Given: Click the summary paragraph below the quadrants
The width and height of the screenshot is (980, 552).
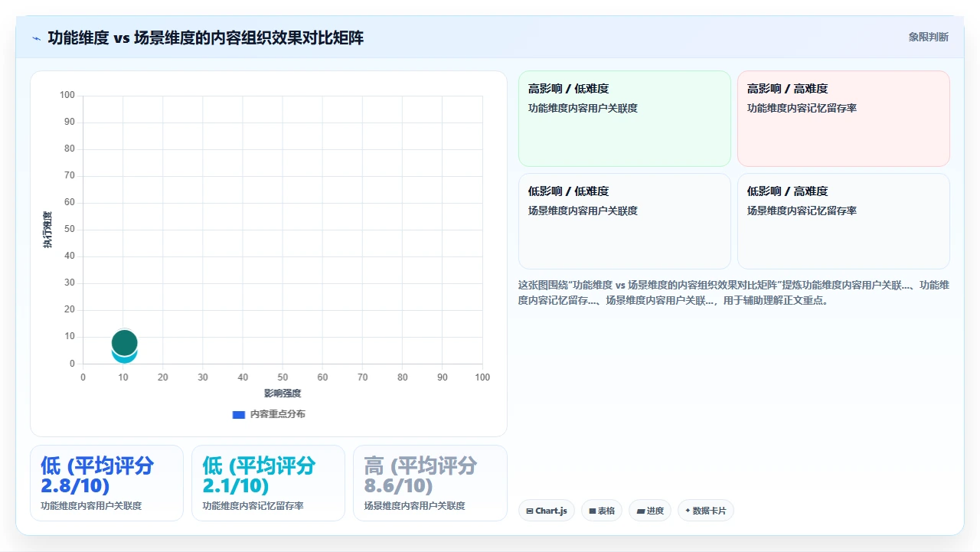Looking at the screenshot, I should 733,292.
